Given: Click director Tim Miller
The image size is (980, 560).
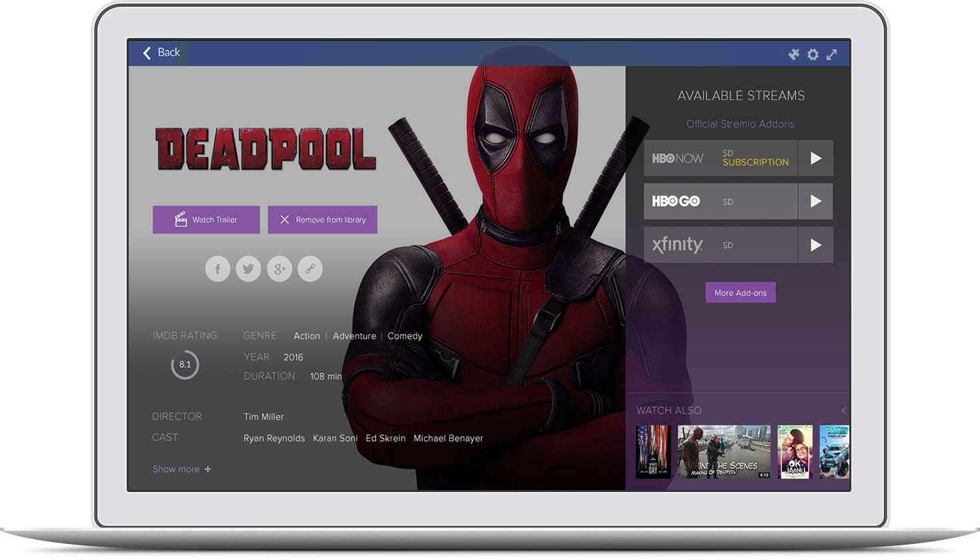Looking at the screenshot, I should (263, 417).
